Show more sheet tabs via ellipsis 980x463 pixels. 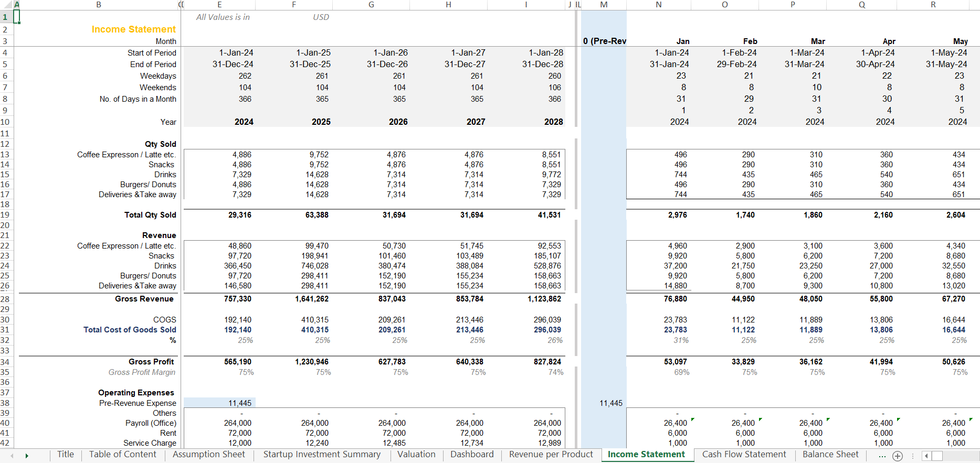[882, 456]
